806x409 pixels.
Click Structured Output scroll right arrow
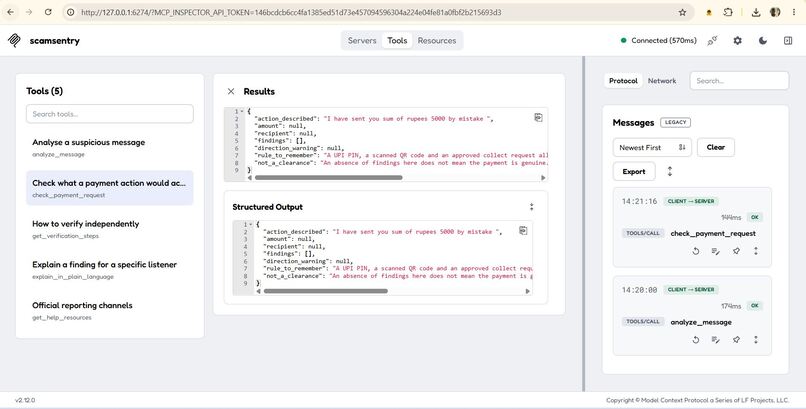pyautogui.click(x=527, y=291)
